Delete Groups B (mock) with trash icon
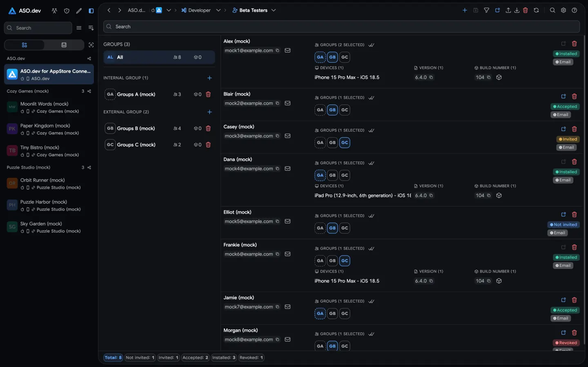Image resolution: width=588 pixels, height=367 pixels. coord(208,128)
